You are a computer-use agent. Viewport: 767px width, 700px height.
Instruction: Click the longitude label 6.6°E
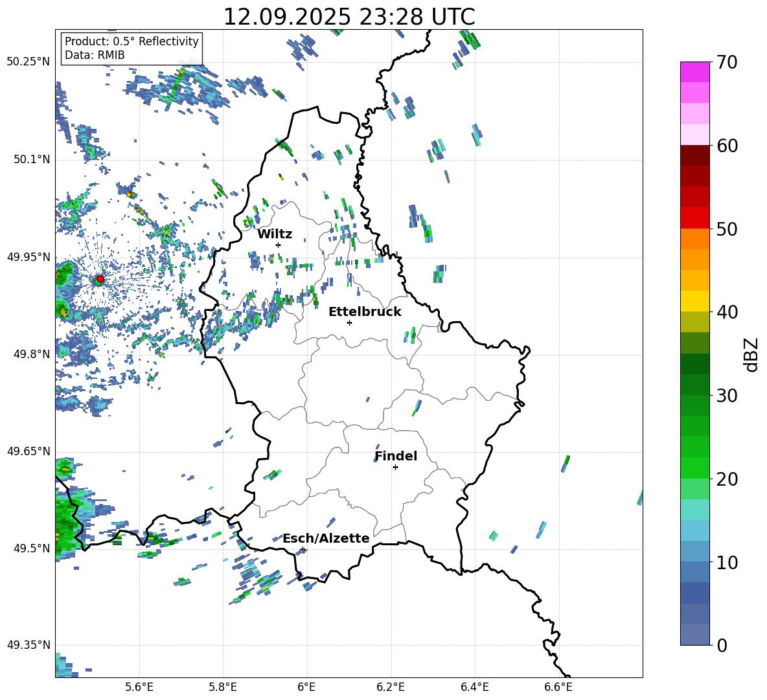(x=558, y=687)
